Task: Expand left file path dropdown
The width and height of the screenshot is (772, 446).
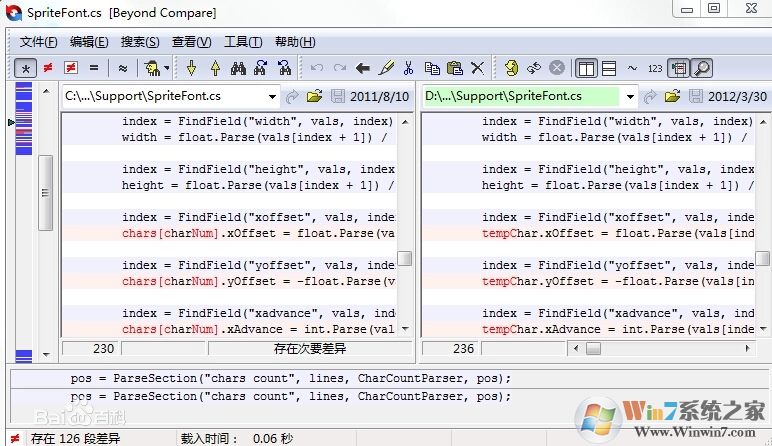Action: (272, 97)
